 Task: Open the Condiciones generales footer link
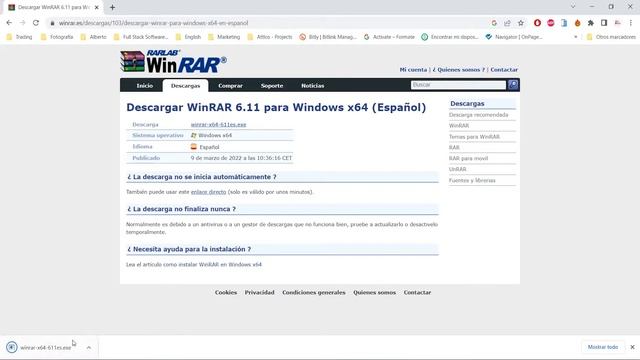(314, 293)
